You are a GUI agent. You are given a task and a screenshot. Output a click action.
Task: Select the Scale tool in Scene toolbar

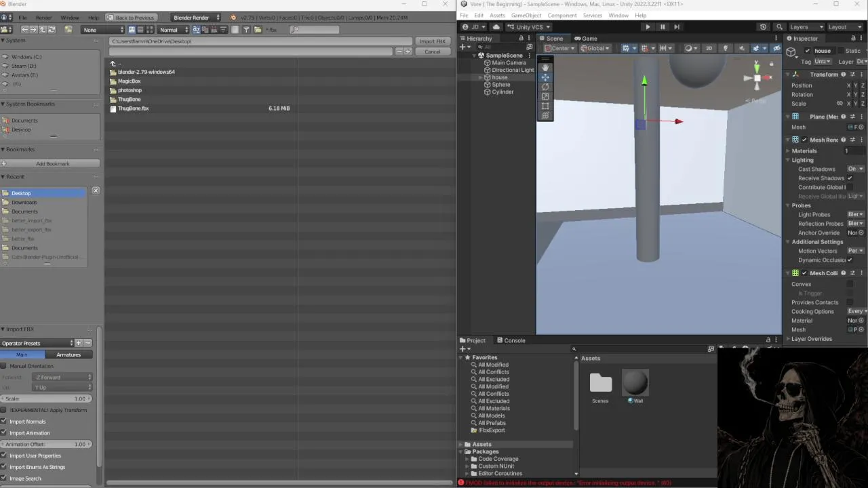pyautogui.click(x=545, y=96)
